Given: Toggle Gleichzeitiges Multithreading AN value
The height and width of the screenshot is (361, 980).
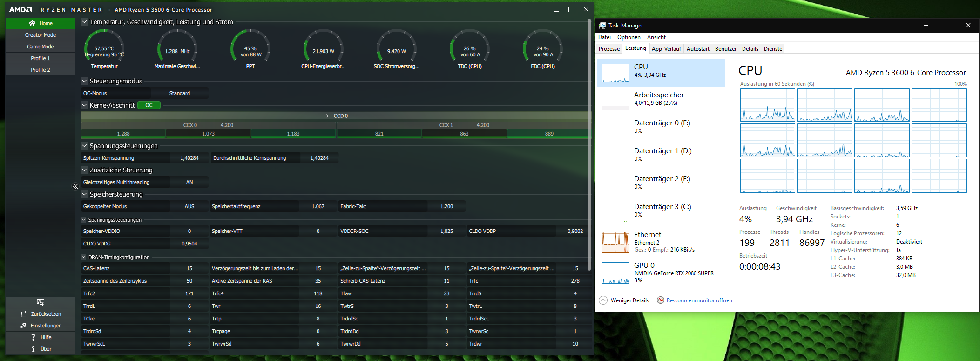Looking at the screenshot, I should pyautogui.click(x=189, y=182).
